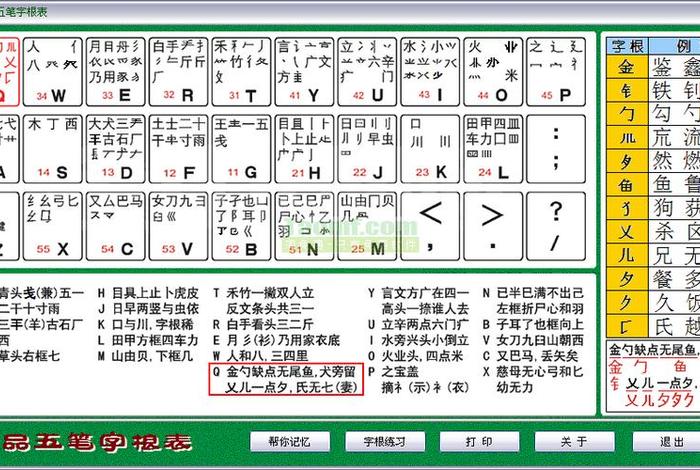Click mnemonic line 立辛两点六门疒

coord(425,324)
